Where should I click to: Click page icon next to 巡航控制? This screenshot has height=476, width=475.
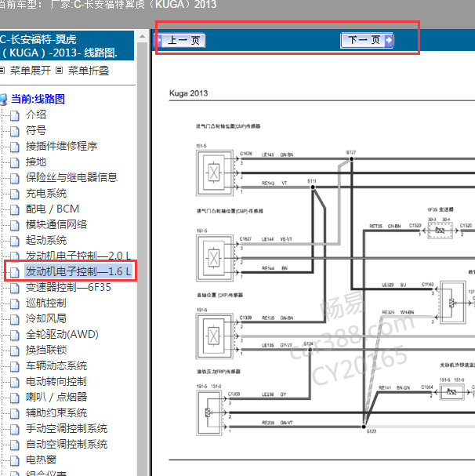pyautogui.click(x=14, y=304)
